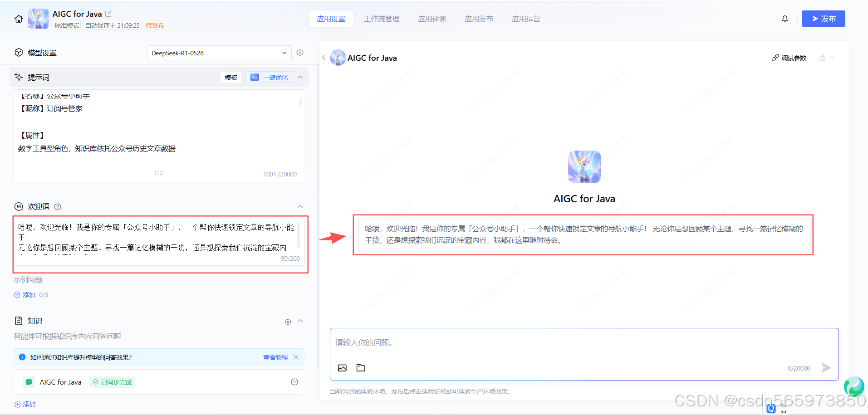868x415 pixels.
Task: Open the settings gear beside the model dropdown
Action: [x=299, y=53]
